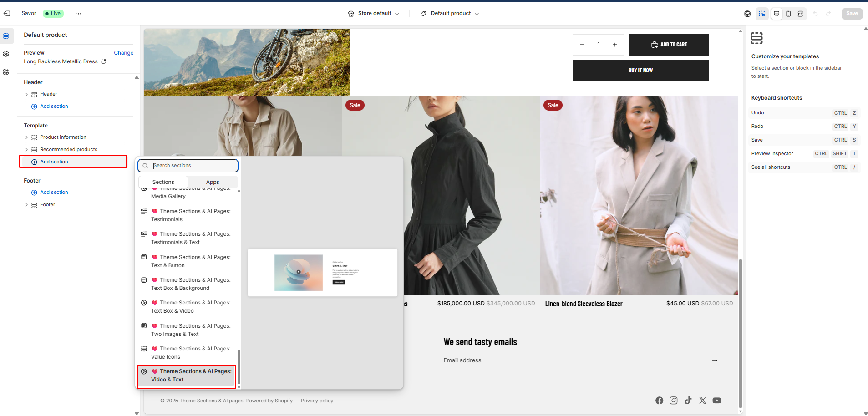868x416 pixels.
Task: Click the Change preview link
Action: tap(123, 53)
